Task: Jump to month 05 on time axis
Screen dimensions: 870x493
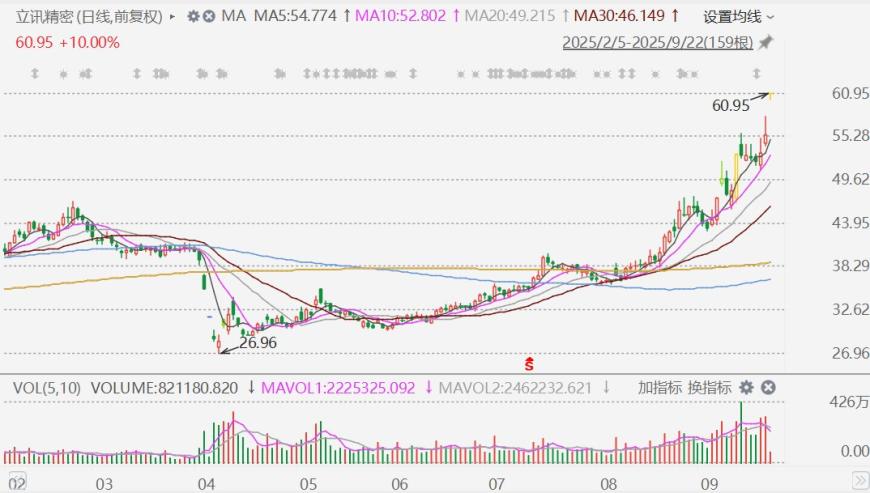Action: click(308, 484)
